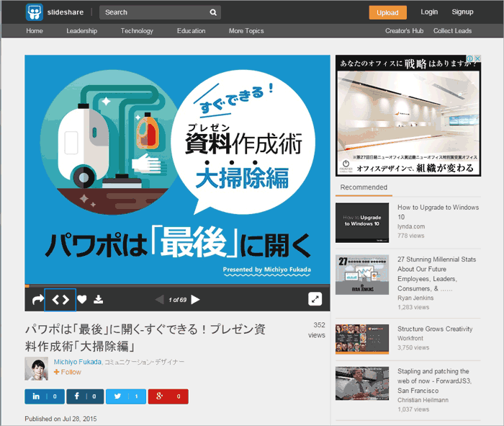Image resolution: width=504 pixels, height=426 pixels.
Task: Click the '352 views' count
Action: click(x=317, y=330)
